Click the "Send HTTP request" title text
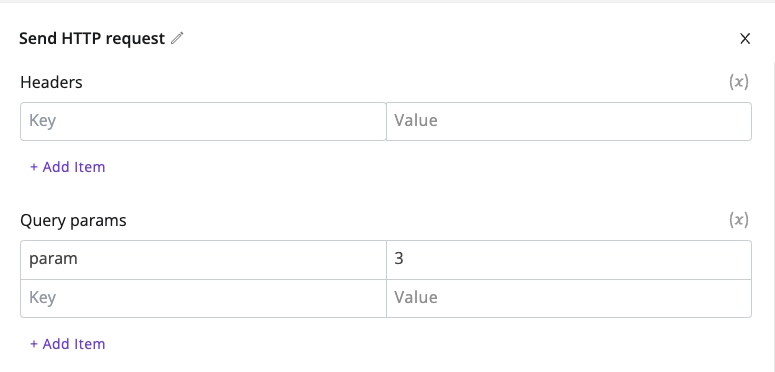Screen dimensions: 775x372 [x=92, y=39]
